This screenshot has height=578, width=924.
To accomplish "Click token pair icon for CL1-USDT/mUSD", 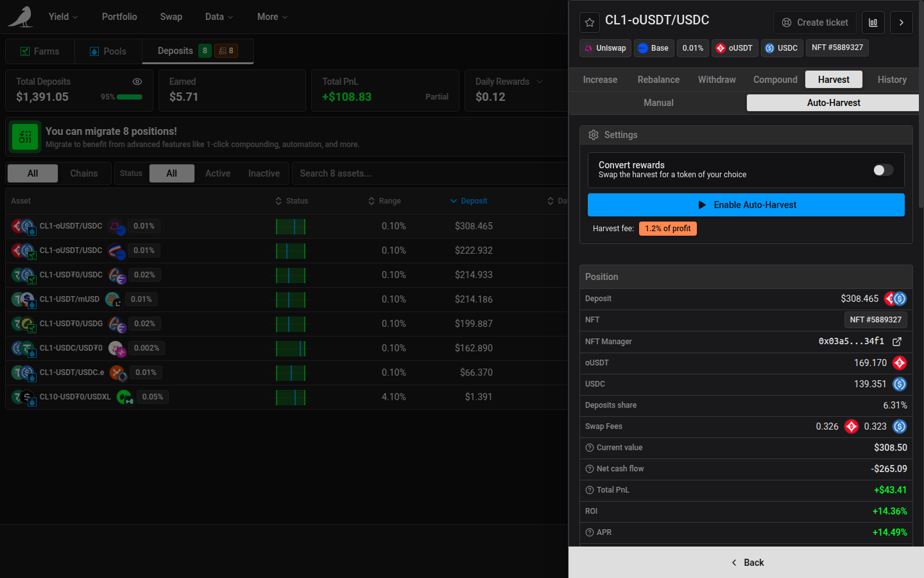I will pyautogui.click(x=23, y=299).
